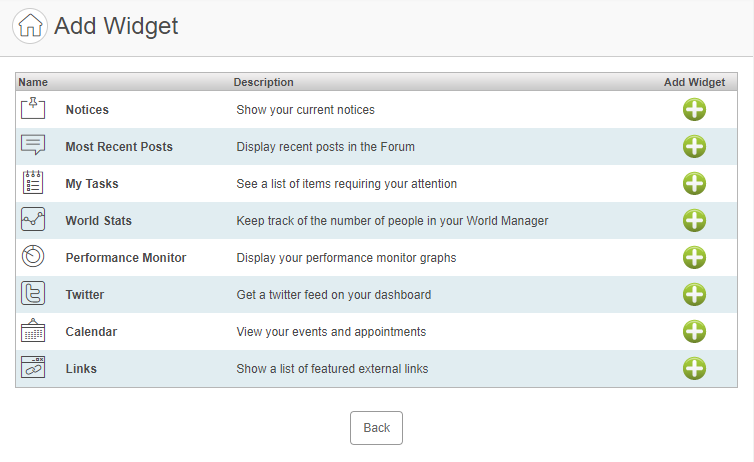Click the Name column header
This screenshot has height=462, width=754.
point(33,82)
